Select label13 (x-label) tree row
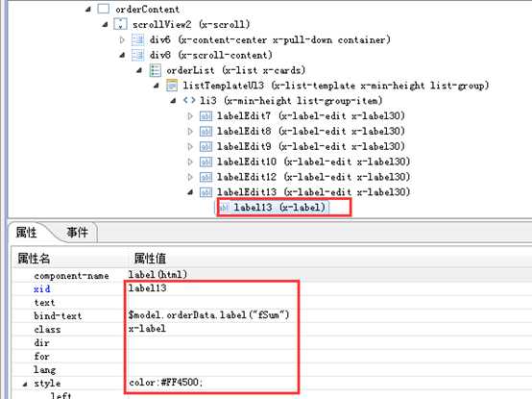532x399 pixels. tap(279, 207)
